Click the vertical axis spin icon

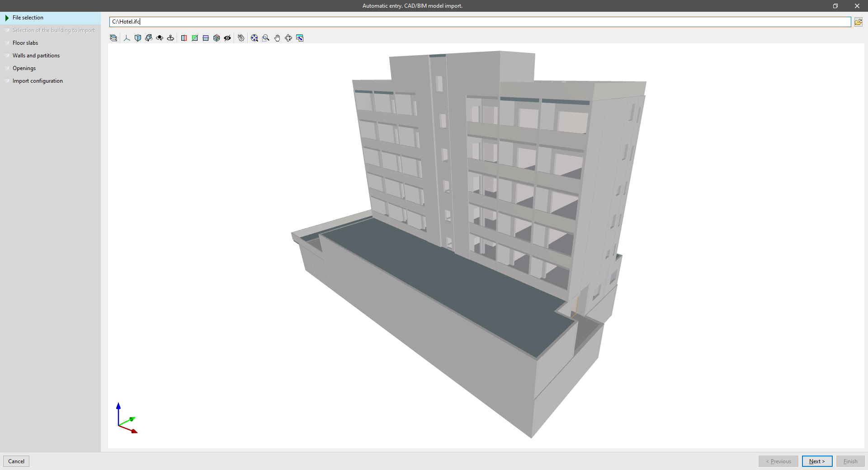170,38
